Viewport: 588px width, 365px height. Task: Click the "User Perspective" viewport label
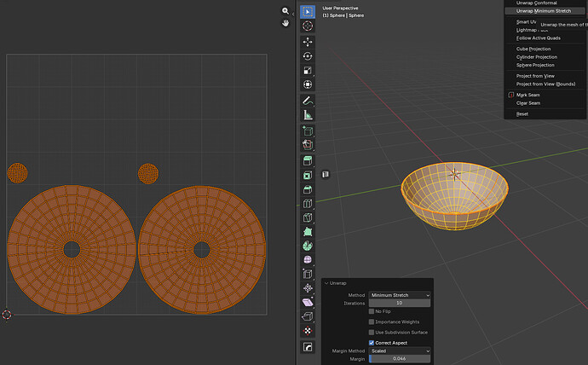(x=340, y=9)
